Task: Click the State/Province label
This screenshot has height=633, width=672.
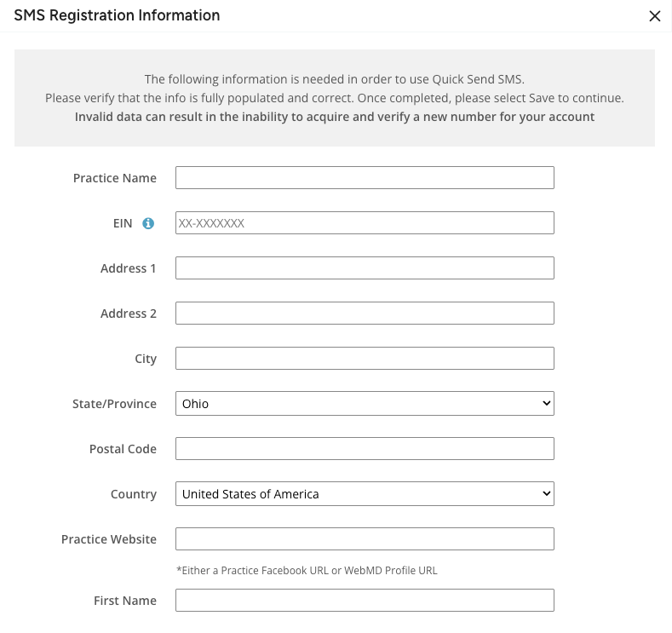Action: (114, 404)
